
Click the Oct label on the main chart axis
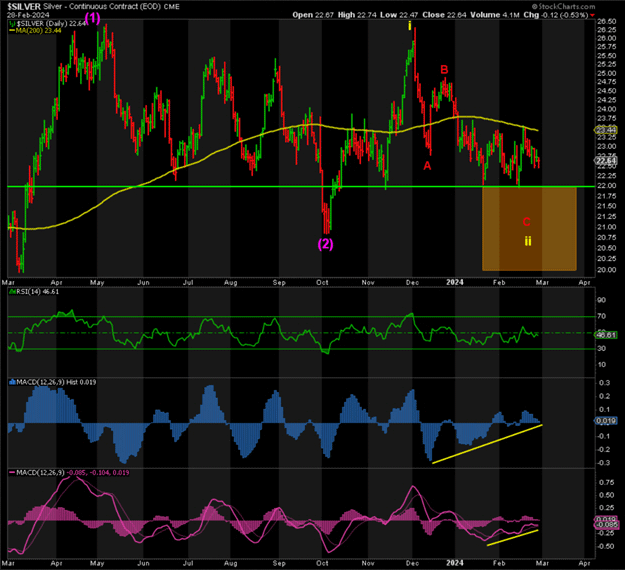(322, 283)
